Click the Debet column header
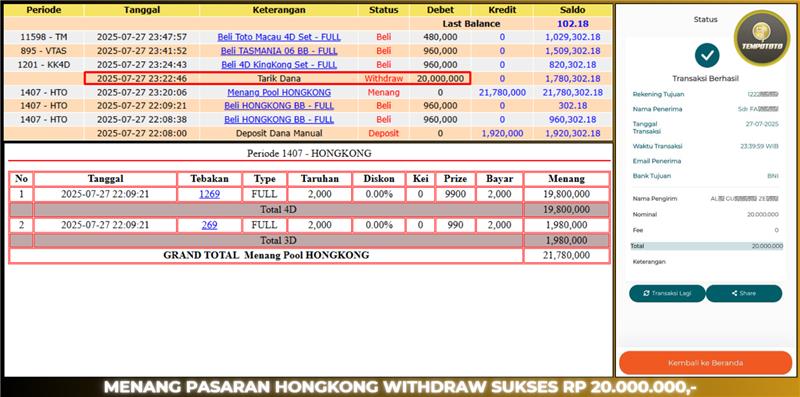 click(x=440, y=10)
